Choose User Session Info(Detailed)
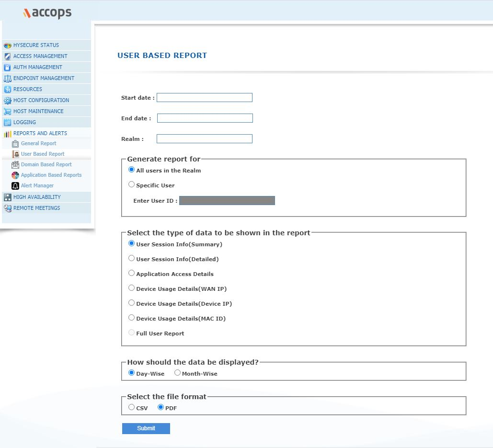Image resolution: width=493 pixels, height=448 pixels. [131, 258]
